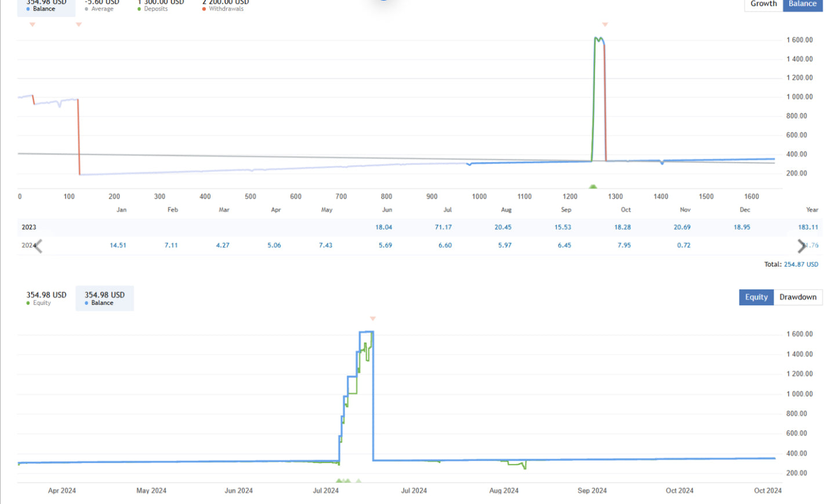Click the 2024 January value 14.51
Viewport: 838px width, 504px height.
pyautogui.click(x=118, y=245)
